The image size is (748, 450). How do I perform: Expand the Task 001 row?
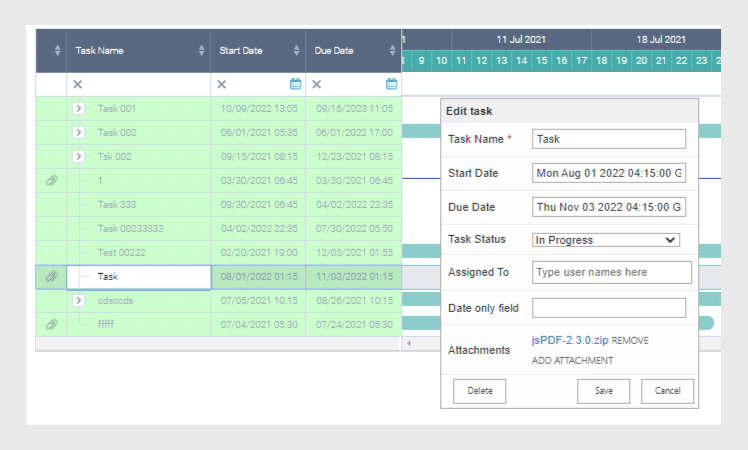pos(79,108)
